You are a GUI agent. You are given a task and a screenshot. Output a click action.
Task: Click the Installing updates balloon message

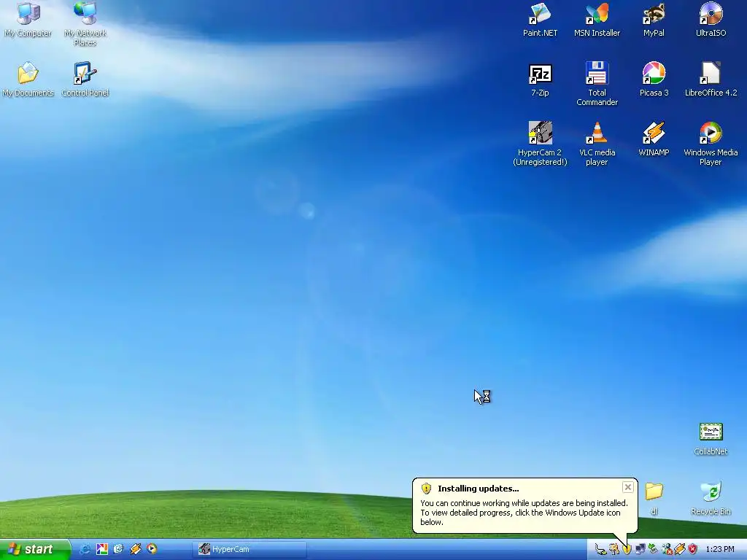524,513
